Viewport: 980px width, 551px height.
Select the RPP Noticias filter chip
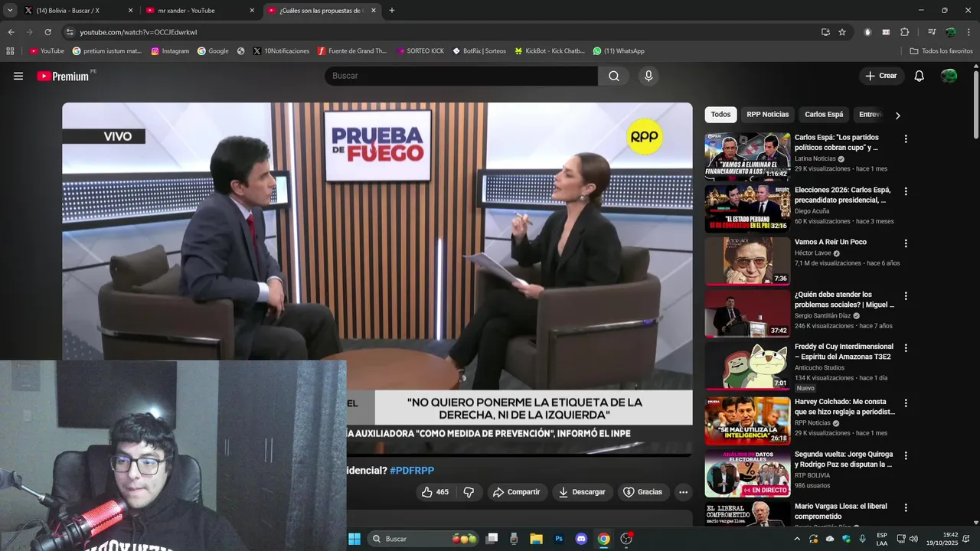[767, 114]
